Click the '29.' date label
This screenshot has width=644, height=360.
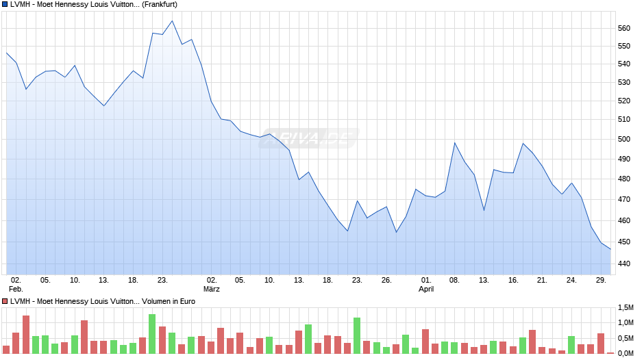coord(601,280)
